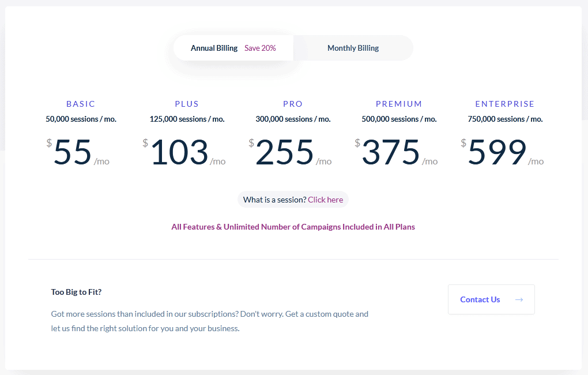
Task: Click the arrow icon in Contact Us
Action: (x=519, y=299)
